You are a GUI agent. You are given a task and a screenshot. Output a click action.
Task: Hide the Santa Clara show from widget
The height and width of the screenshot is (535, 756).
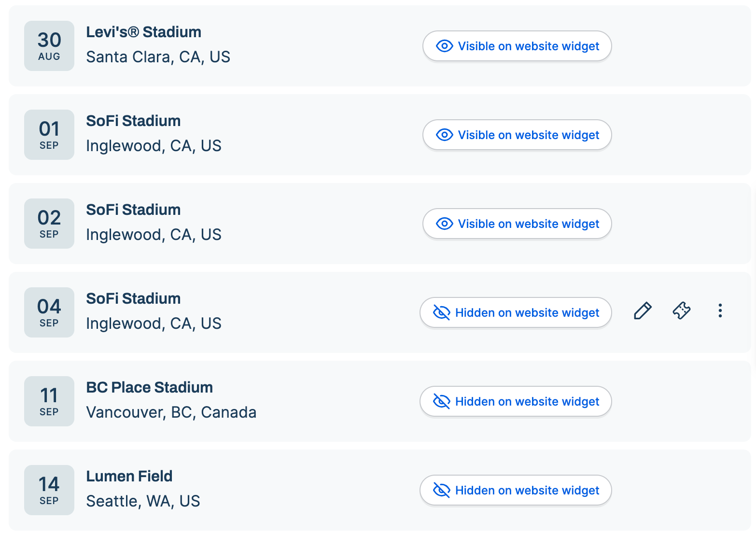pos(517,46)
